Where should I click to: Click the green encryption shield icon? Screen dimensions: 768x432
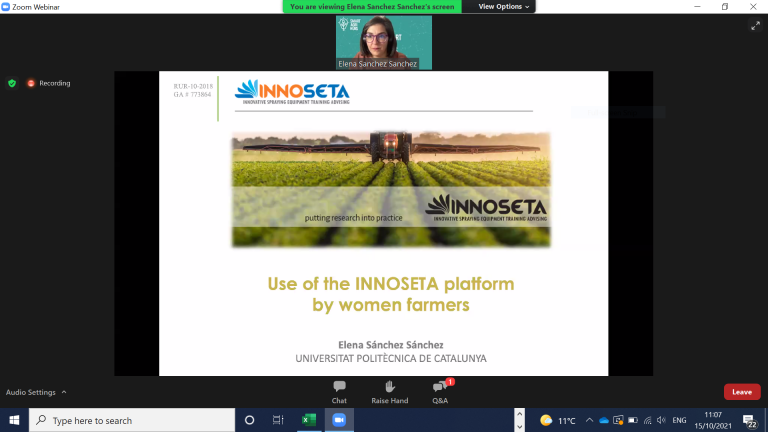[12, 83]
